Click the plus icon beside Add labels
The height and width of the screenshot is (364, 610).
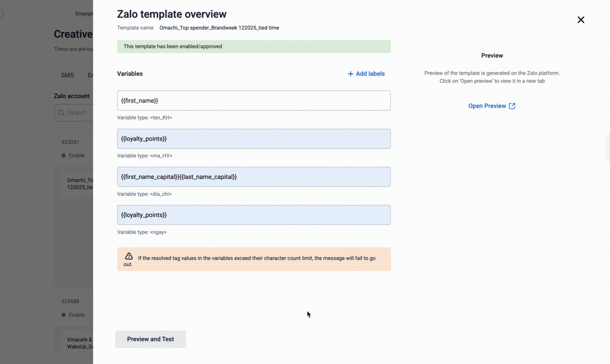pyautogui.click(x=350, y=74)
